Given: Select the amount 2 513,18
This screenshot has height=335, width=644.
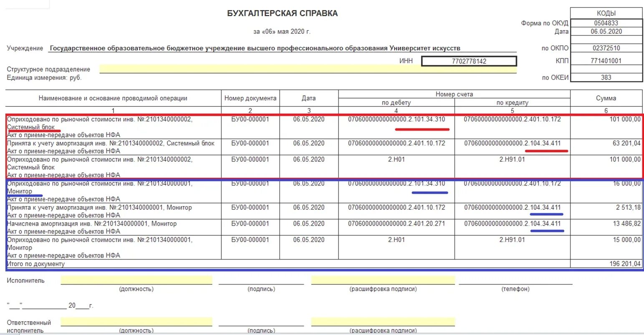Looking at the screenshot, I should click(x=628, y=208).
